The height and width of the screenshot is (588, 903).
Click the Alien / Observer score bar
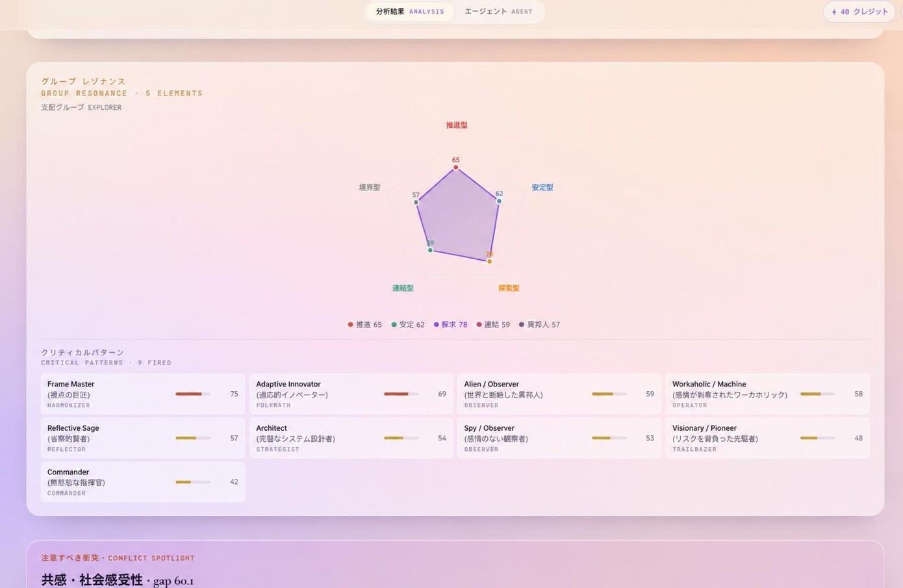(x=609, y=394)
